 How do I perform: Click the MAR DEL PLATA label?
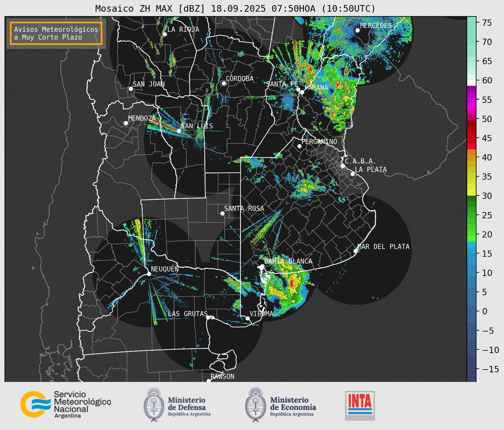pos(384,247)
